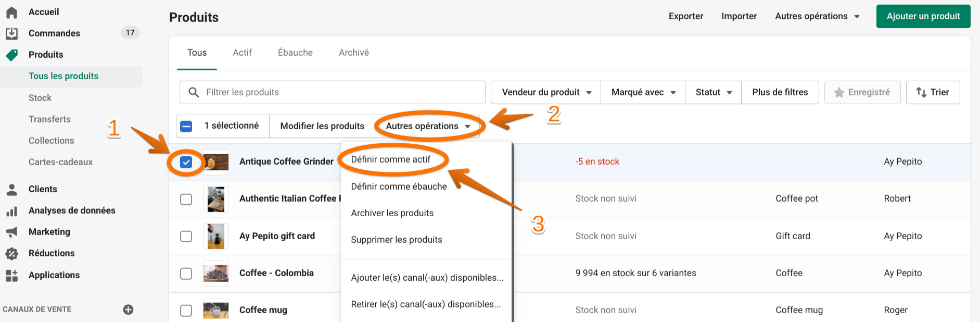Image resolution: width=980 pixels, height=322 pixels.
Task: Open the Marqué avec filter dropdown
Action: [x=643, y=92]
